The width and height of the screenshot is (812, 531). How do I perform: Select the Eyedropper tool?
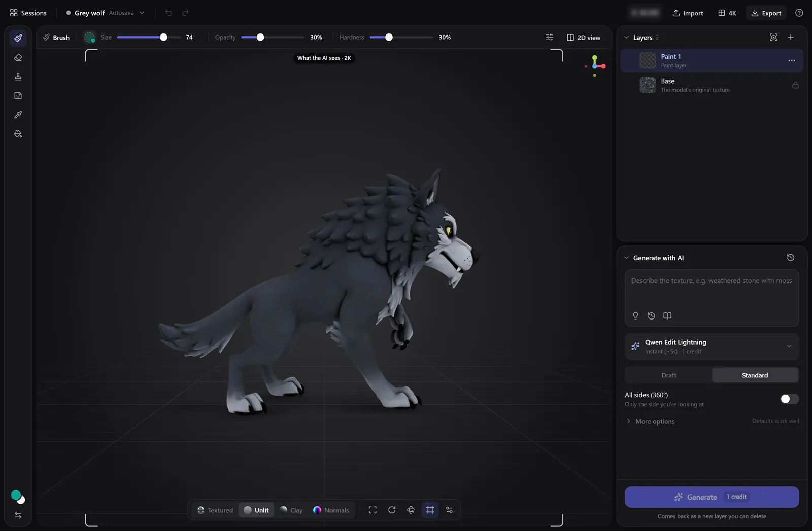[x=18, y=115]
